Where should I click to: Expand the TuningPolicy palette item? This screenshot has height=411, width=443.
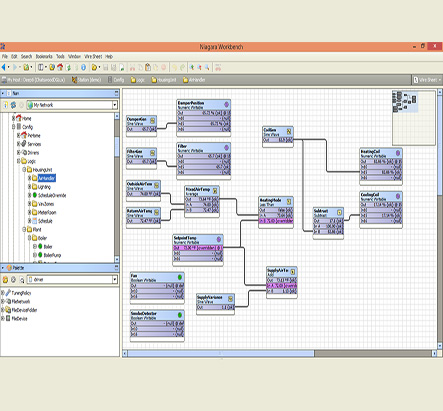tap(2, 293)
